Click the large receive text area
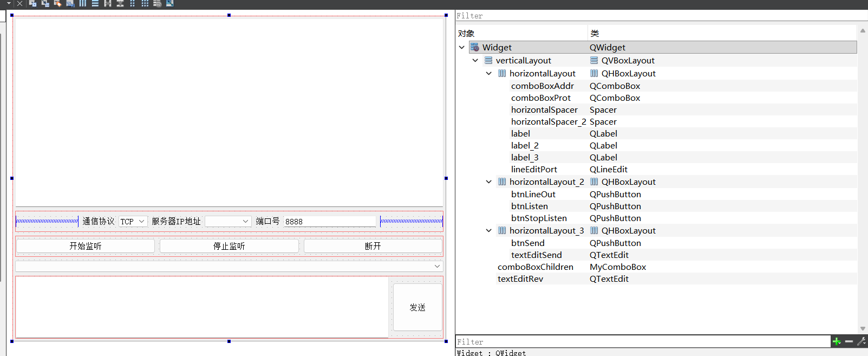Image resolution: width=868 pixels, height=356 pixels. [x=229, y=112]
